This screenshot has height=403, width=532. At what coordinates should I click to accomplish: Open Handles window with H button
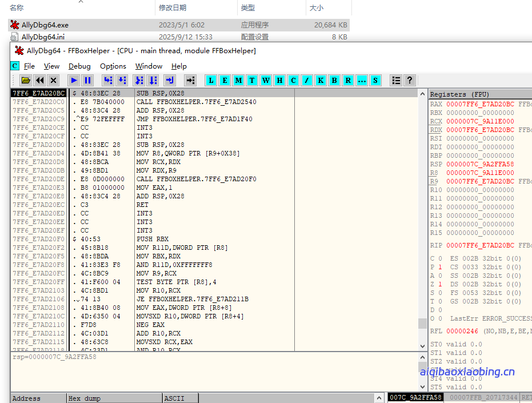pyautogui.click(x=279, y=81)
